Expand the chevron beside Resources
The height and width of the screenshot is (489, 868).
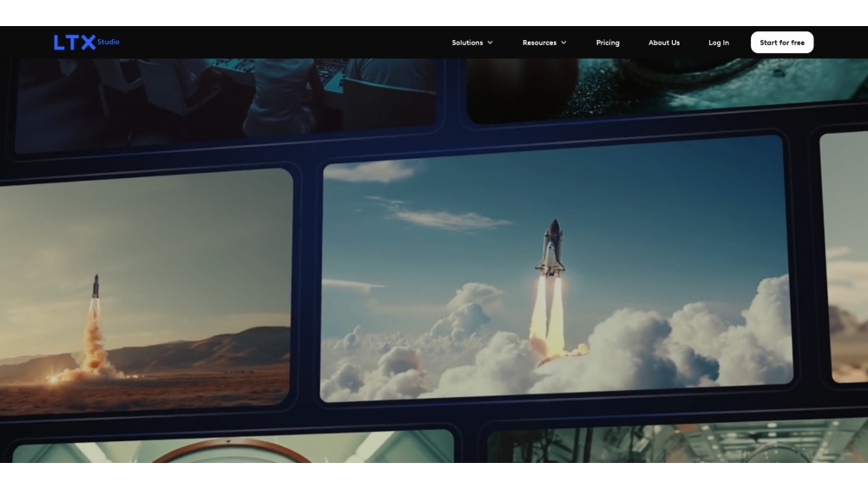[x=563, y=43]
